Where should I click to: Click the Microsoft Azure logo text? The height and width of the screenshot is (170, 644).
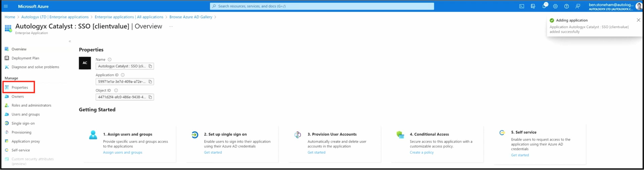pos(33,6)
